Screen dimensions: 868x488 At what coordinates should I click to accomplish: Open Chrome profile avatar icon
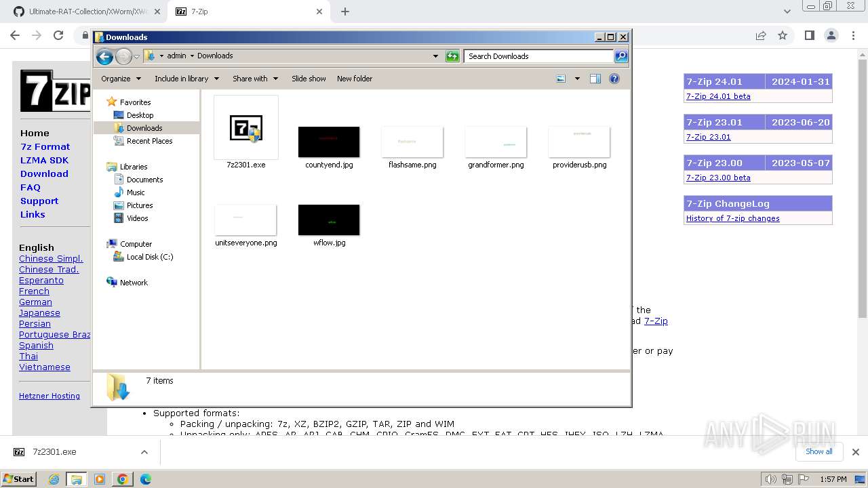pos(831,35)
